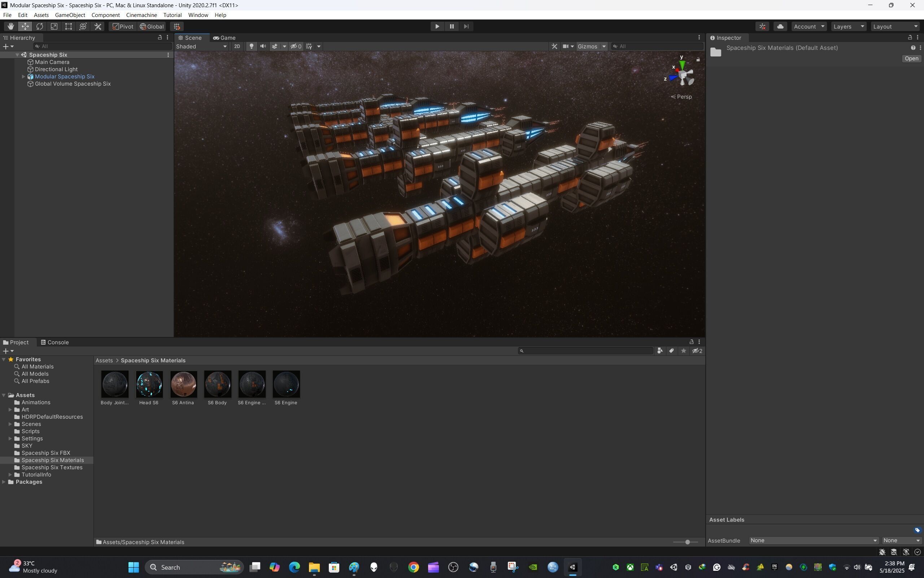This screenshot has width=924, height=578.
Task: Select the Scale tool
Action: click(54, 26)
